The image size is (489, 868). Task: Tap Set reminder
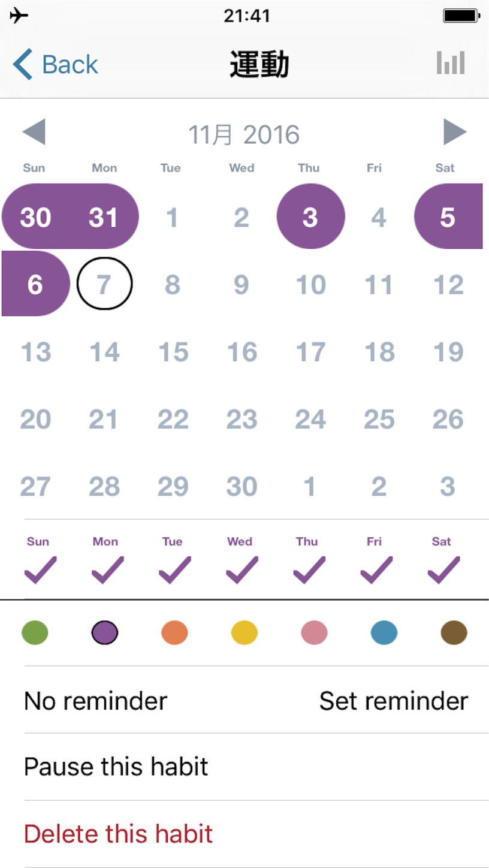click(x=394, y=701)
